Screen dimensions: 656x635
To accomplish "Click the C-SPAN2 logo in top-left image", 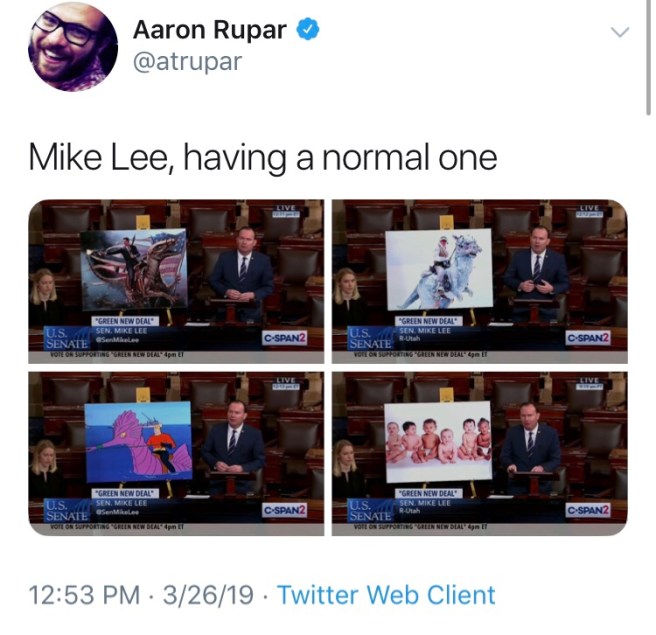I will pos(284,338).
